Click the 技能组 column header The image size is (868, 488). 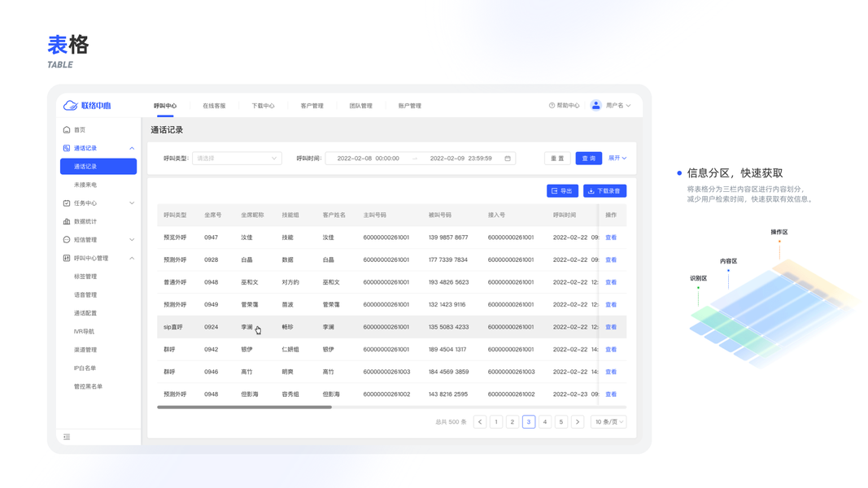[x=290, y=216]
